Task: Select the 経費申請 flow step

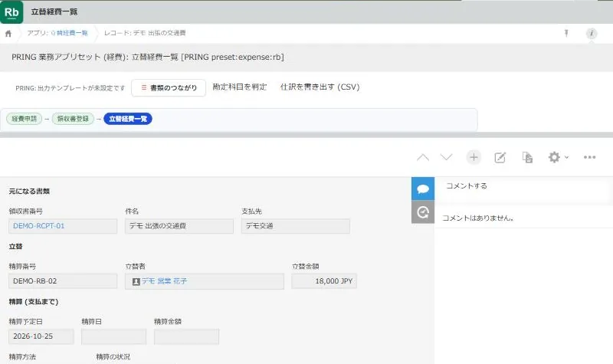Action: (x=25, y=119)
